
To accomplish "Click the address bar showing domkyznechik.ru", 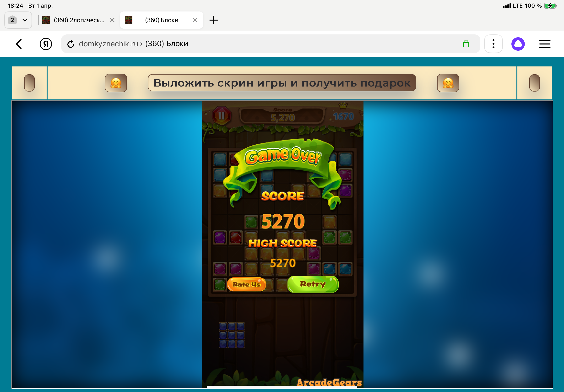I will [x=245, y=44].
